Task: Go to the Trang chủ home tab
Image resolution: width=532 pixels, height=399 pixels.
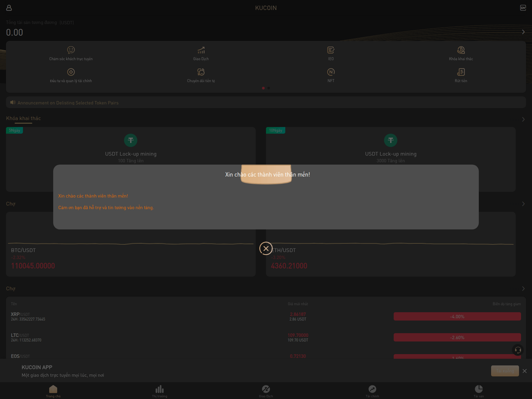Action: tap(53, 391)
